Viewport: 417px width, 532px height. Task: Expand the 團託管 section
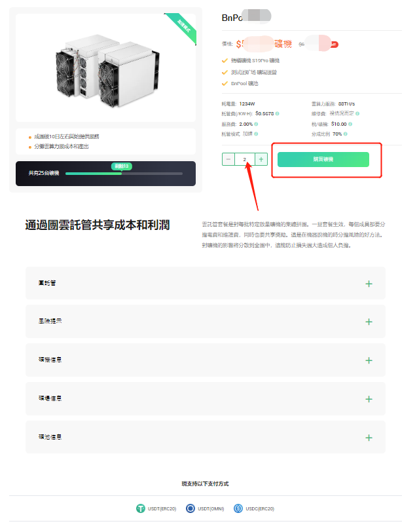[x=206, y=283]
